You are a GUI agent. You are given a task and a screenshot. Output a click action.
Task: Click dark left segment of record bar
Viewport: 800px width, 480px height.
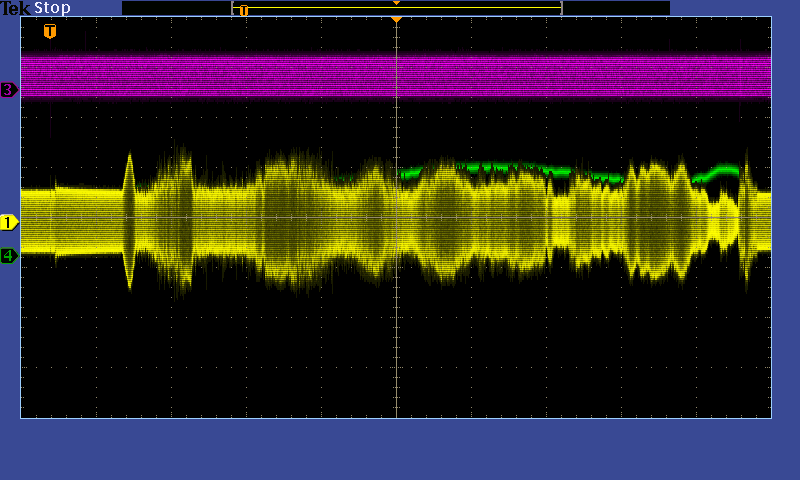[176, 8]
